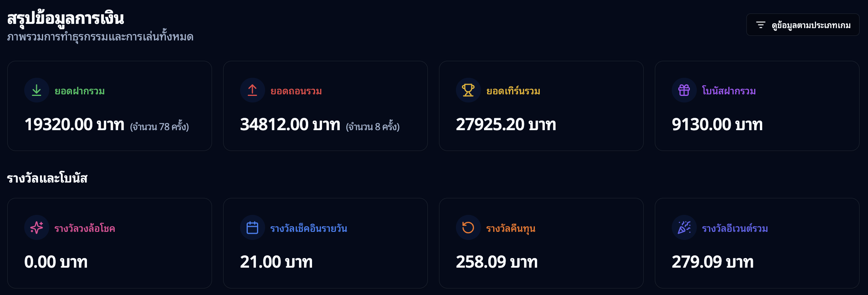868x295 pixels.
Task: Select the blue calendar icon for daily check-in
Action: point(252,228)
